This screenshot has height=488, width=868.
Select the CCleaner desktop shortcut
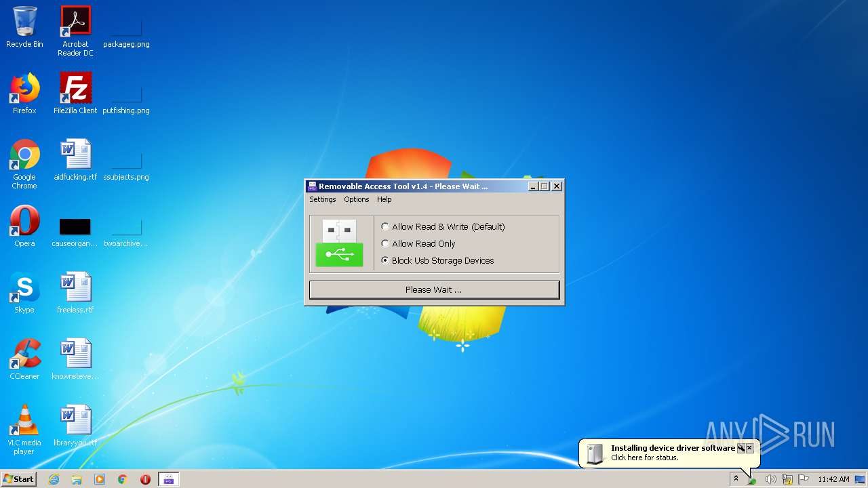click(24, 359)
